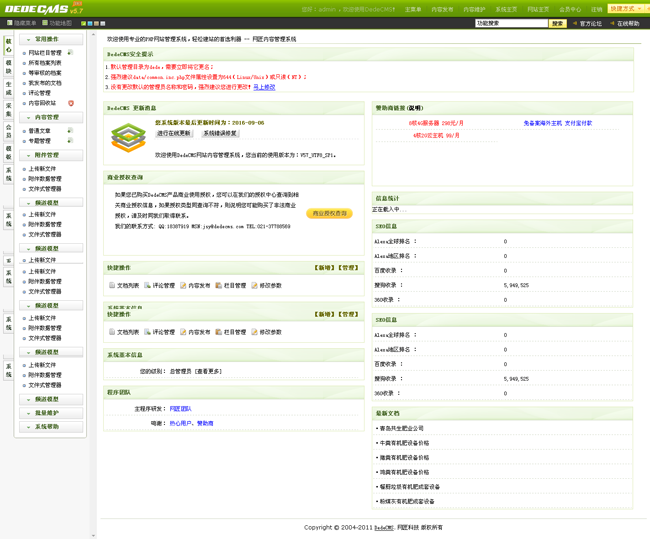Switch to the 核心 side tab
Screen dimensions: 650x539
click(x=9, y=45)
